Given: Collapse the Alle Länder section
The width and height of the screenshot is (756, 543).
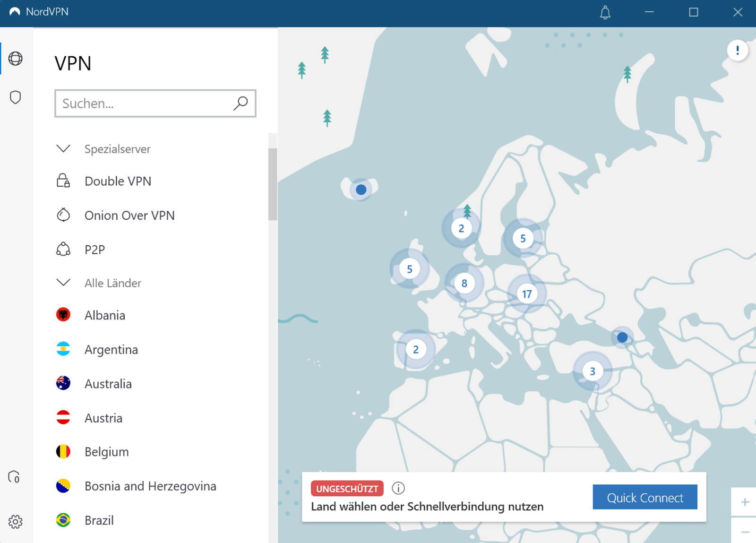Looking at the screenshot, I should (x=63, y=283).
